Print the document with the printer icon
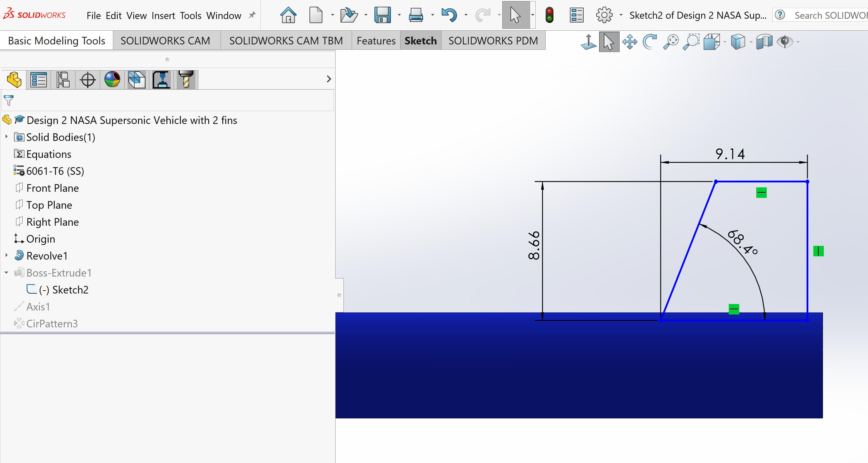The image size is (868, 463). 416,15
